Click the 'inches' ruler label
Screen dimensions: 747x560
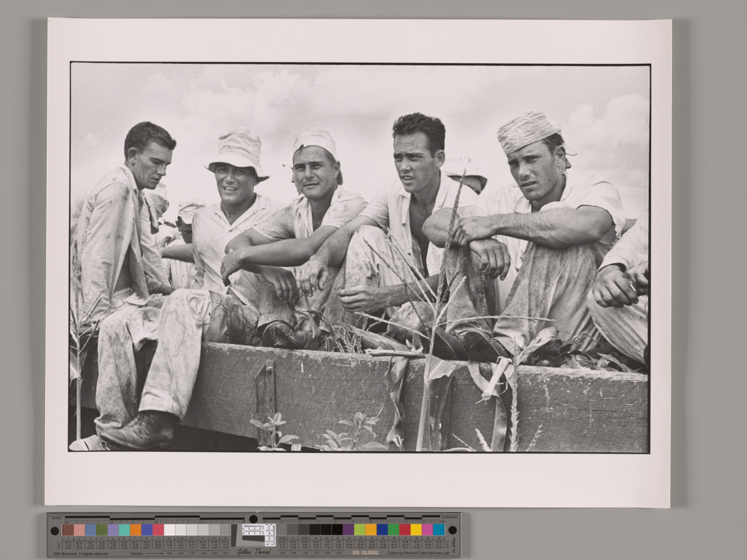tap(56, 518)
